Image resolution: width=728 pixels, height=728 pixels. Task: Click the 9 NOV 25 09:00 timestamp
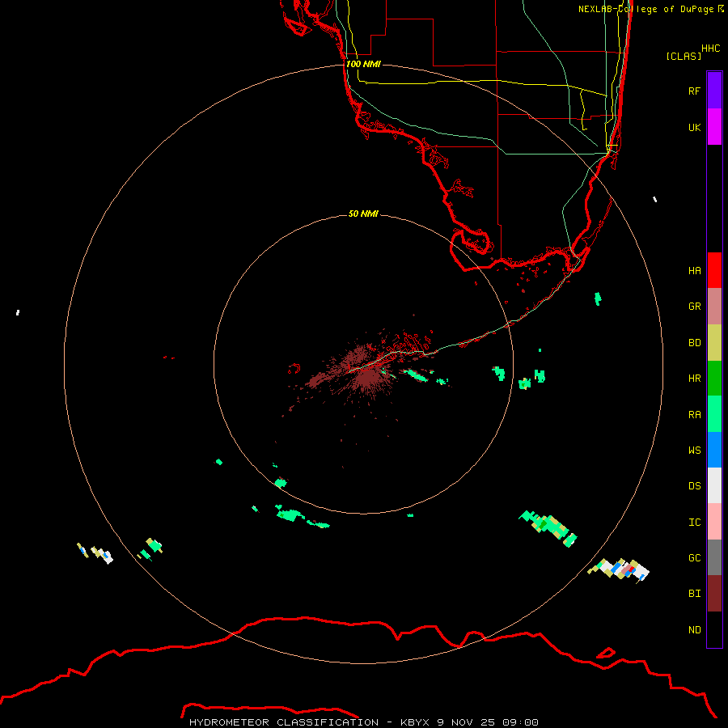click(488, 722)
